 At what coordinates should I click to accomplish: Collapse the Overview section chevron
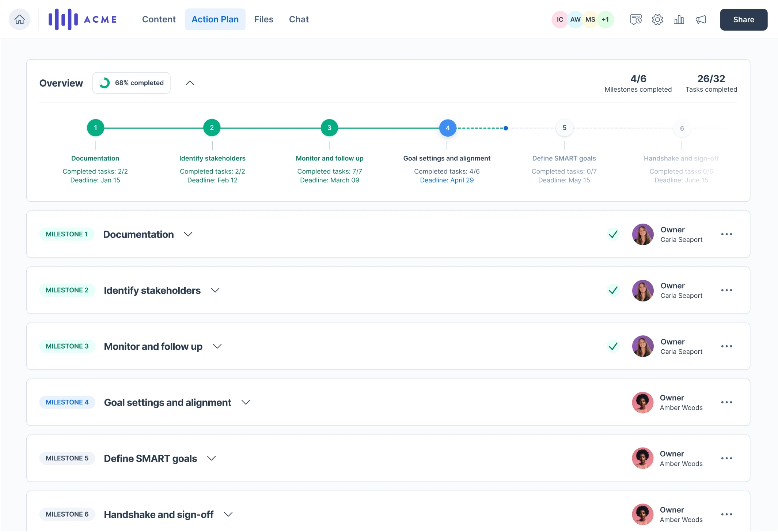coord(190,83)
